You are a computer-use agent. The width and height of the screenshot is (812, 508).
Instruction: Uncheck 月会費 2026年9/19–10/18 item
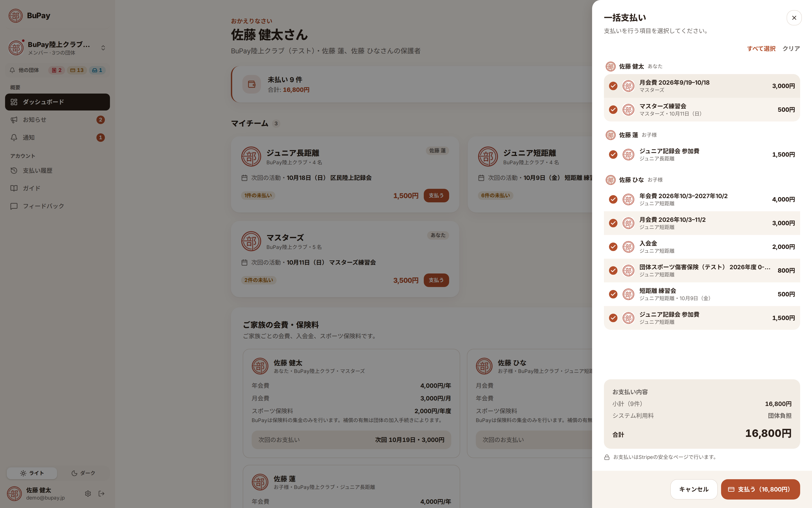[x=613, y=86]
